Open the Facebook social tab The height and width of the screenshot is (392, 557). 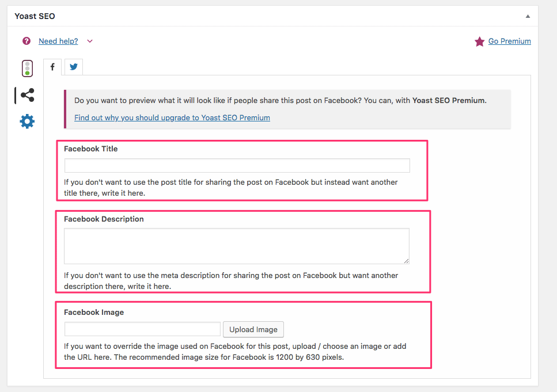pyautogui.click(x=52, y=67)
